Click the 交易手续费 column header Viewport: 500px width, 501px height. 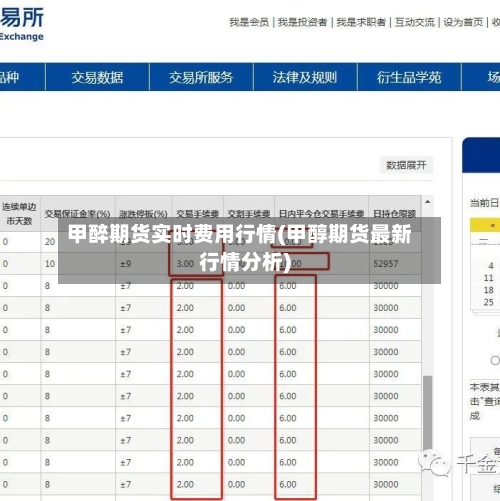click(198, 214)
